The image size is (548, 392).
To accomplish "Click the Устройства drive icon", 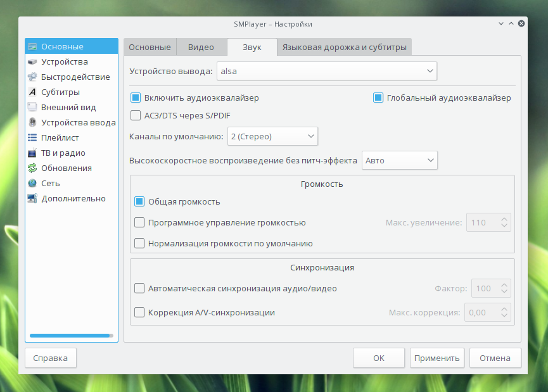I will point(32,62).
